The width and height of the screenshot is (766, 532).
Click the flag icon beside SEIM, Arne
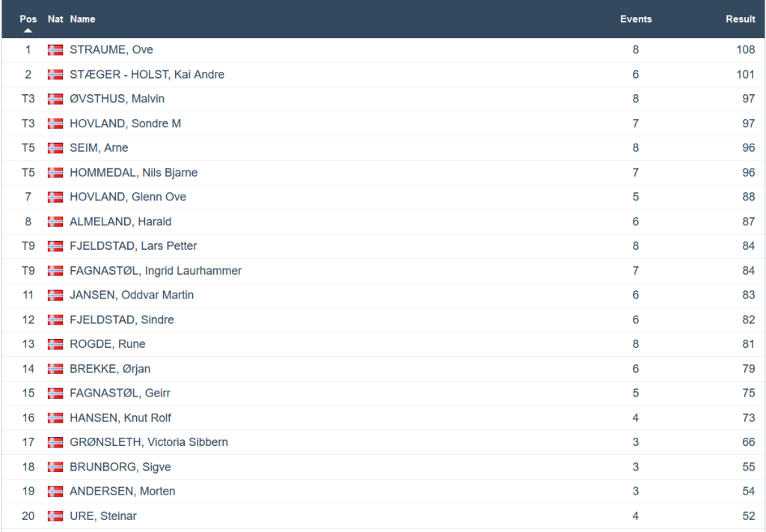click(55, 148)
